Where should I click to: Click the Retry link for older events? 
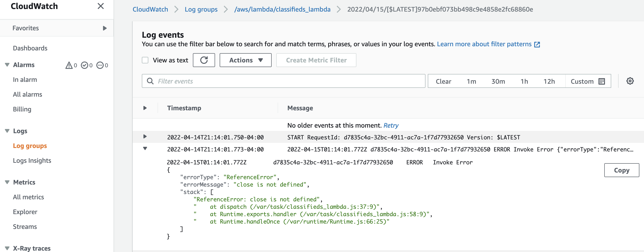(x=391, y=125)
